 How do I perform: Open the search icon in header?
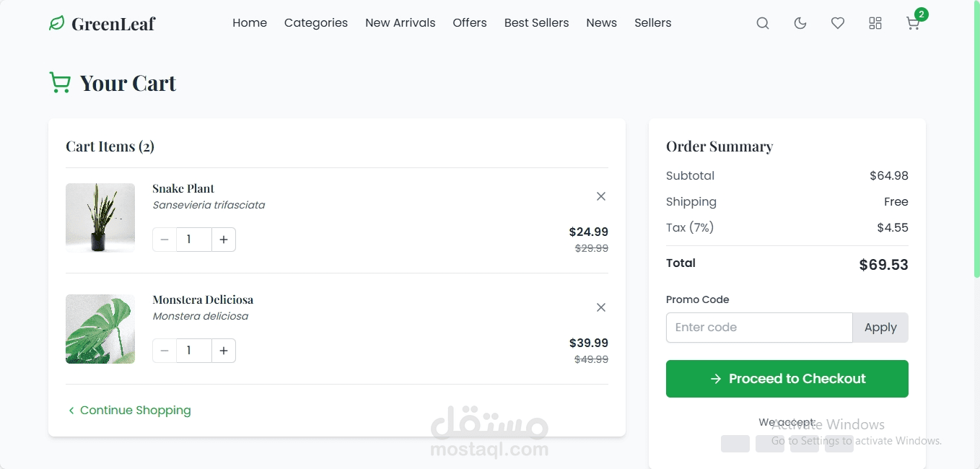coord(763,23)
